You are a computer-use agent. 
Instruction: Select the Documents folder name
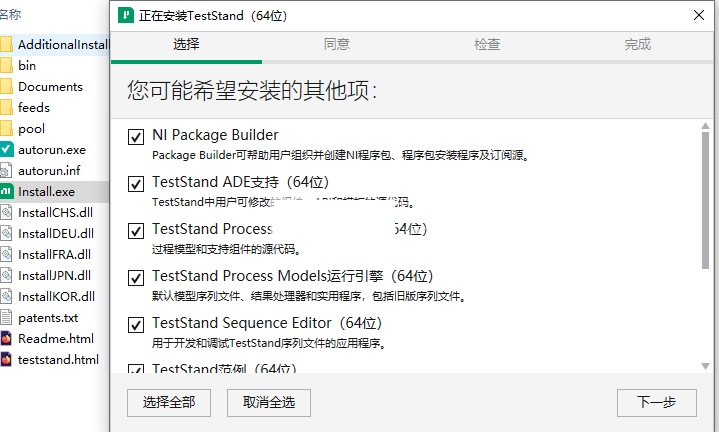(x=50, y=87)
